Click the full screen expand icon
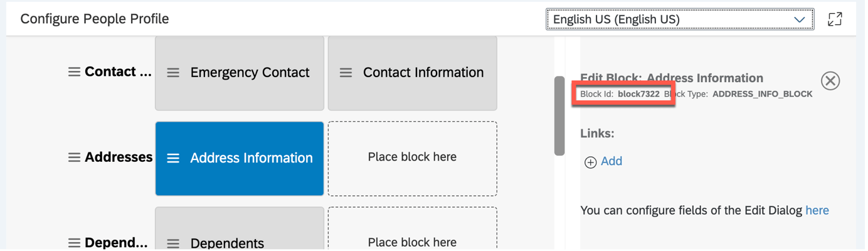The width and height of the screenshot is (868, 251). click(x=835, y=19)
